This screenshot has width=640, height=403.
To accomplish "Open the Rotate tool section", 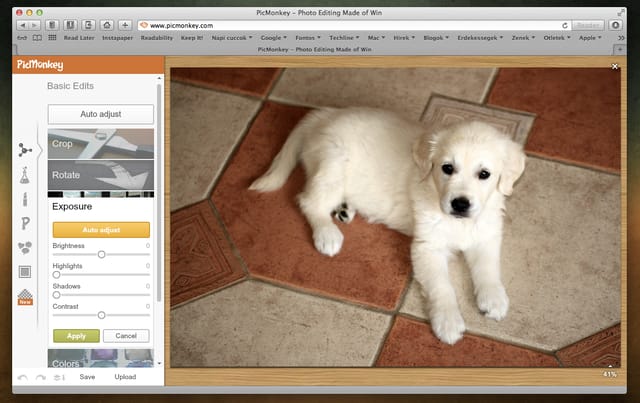I will pyautogui.click(x=101, y=175).
